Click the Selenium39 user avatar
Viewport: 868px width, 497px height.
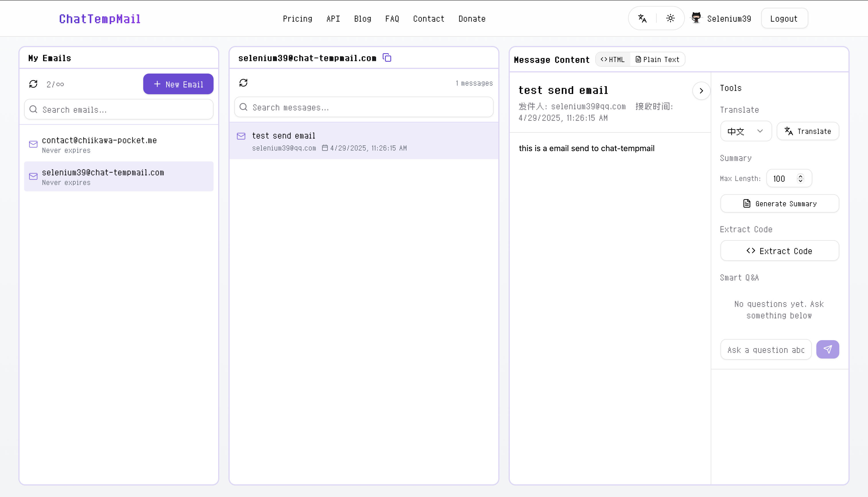click(696, 18)
